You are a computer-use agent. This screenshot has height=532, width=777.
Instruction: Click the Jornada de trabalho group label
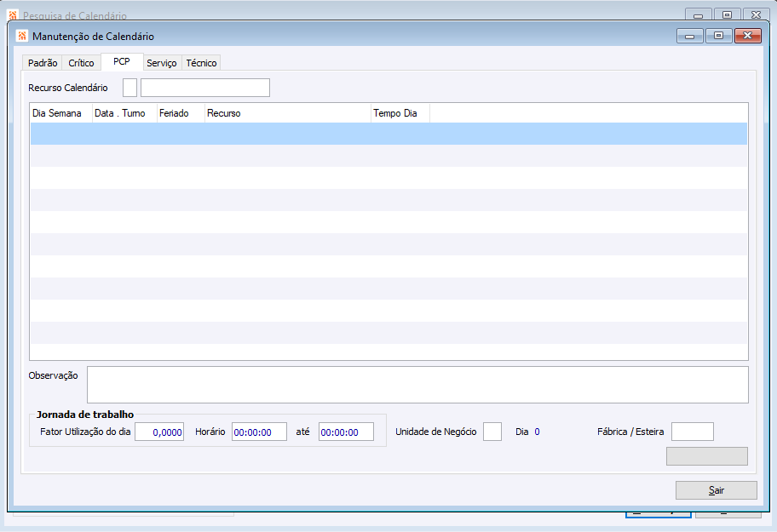[85, 415]
